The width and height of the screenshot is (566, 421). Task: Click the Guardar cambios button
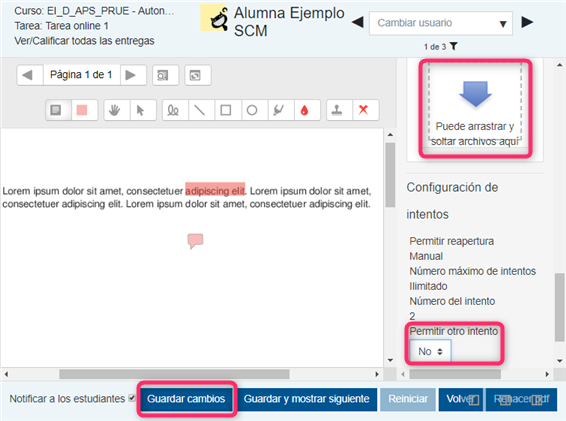point(186,399)
